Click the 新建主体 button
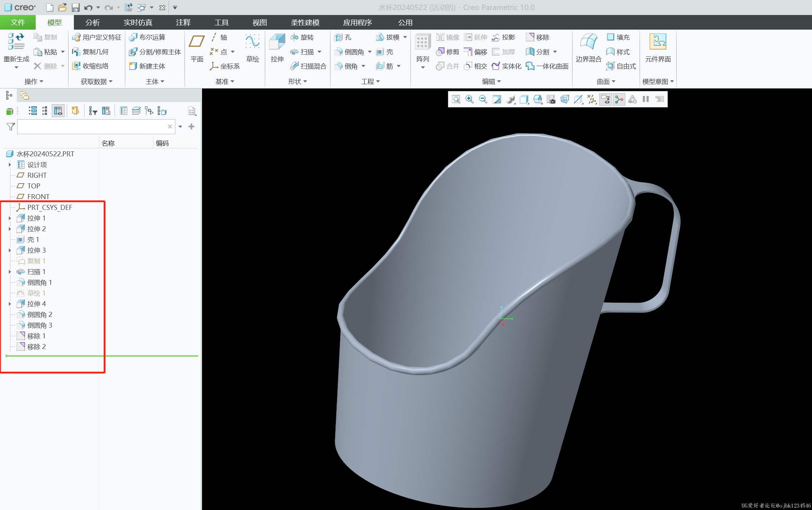The image size is (812, 510). (147, 66)
